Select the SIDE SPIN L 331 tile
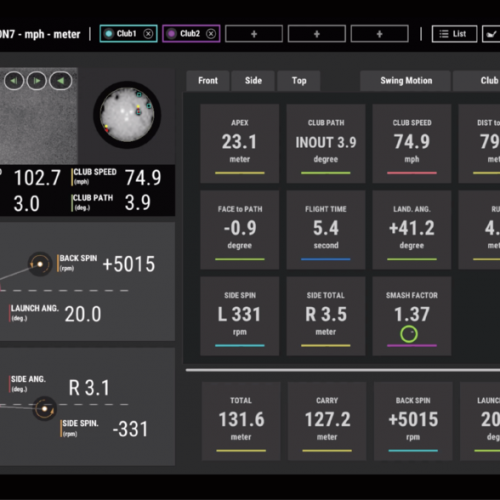This screenshot has width=500, height=500. click(x=240, y=316)
